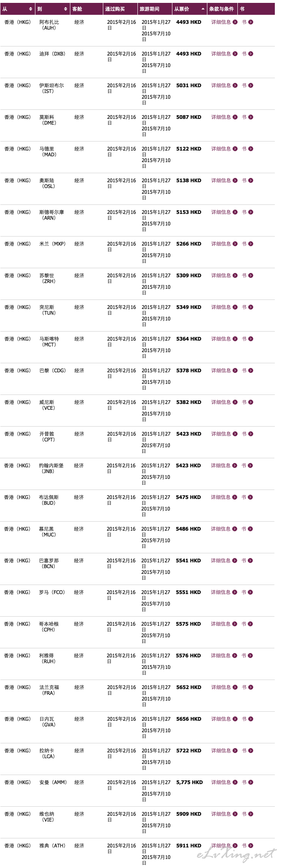Book the Paris (CDG) flight arrow icon
This screenshot has width=281, height=868.
click(251, 371)
